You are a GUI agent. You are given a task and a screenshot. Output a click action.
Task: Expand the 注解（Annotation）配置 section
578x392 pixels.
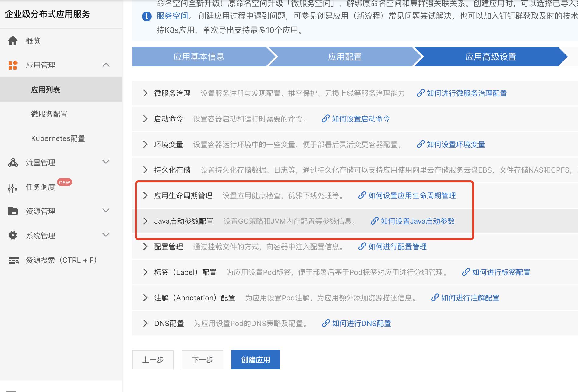[x=145, y=298]
